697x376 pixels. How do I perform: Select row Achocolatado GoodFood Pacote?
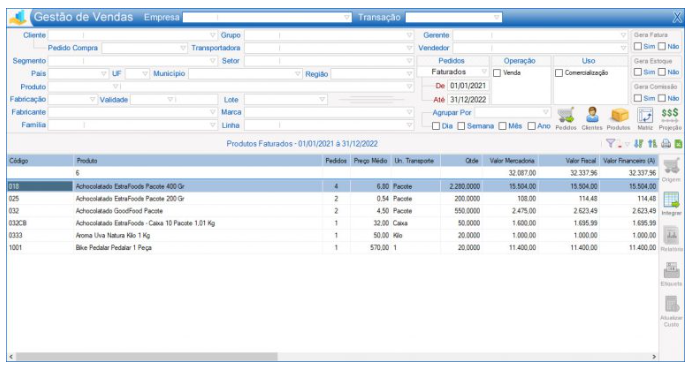pos(332,211)
